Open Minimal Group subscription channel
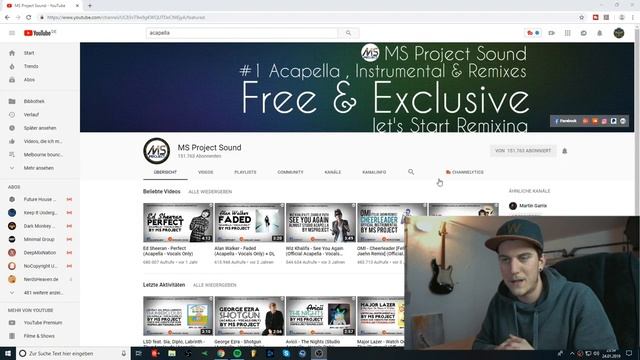The image size is (640, 360). 40,240
